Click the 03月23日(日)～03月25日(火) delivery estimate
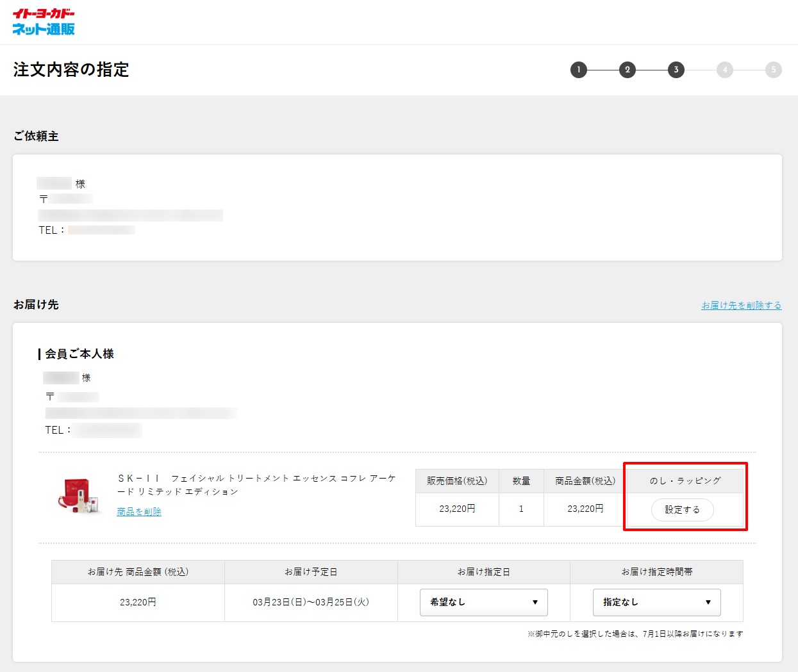 (311, 602)
